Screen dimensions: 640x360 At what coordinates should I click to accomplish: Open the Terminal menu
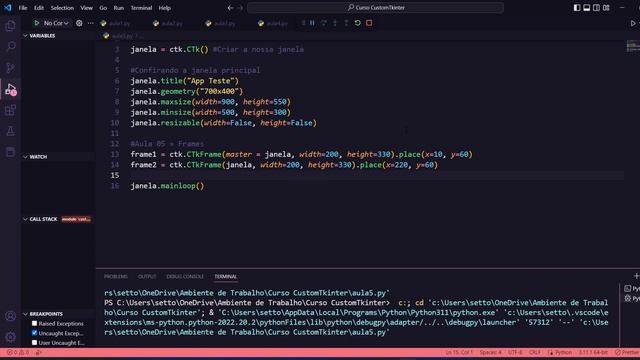pos(141,8)
